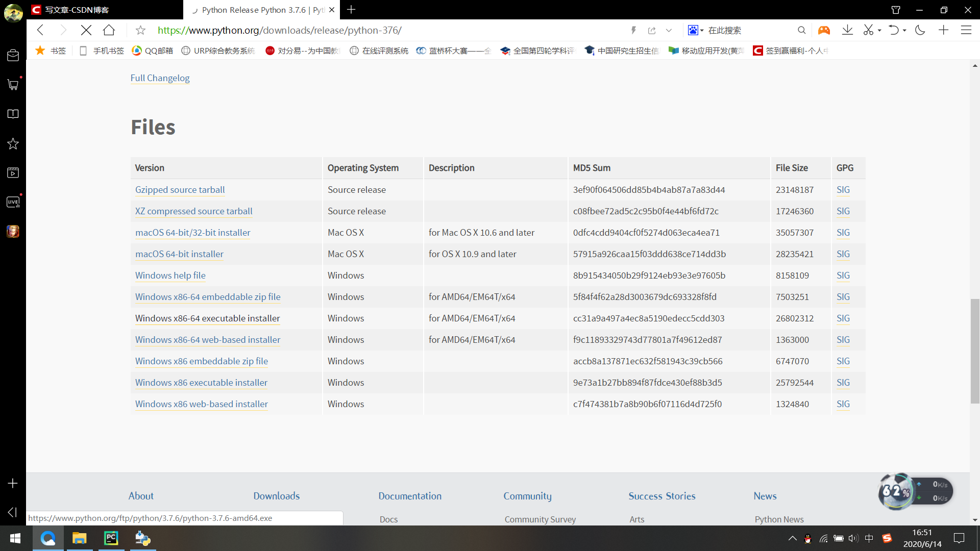Open the downloads icon in browser toolbar
Viewport: 980px width, 551px height.
coord(847,30)
